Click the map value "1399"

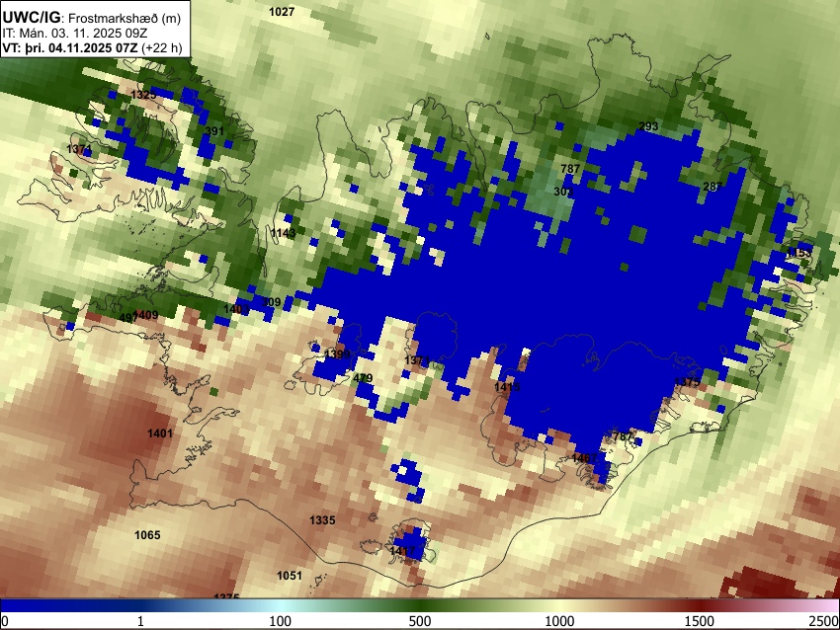(x=338, y=354)
